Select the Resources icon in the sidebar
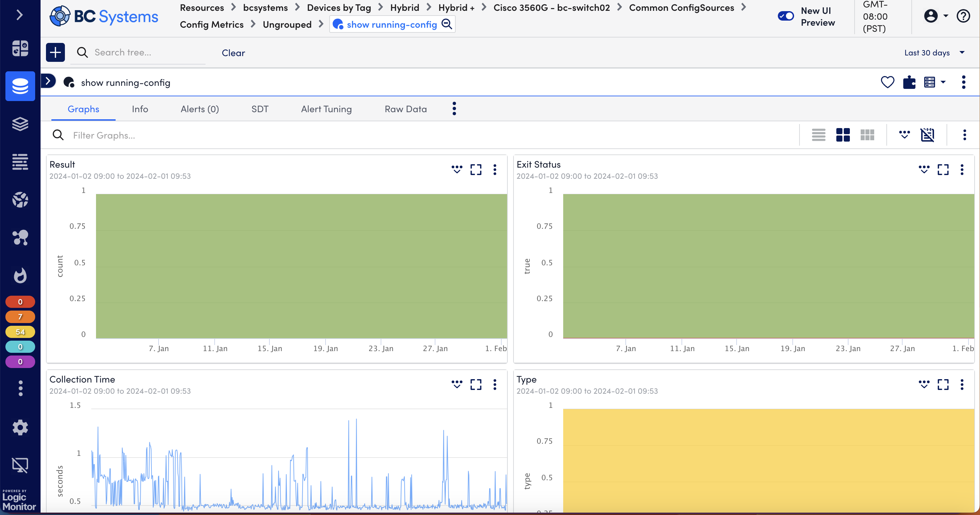The width and height of the screenshot is (980, 515). (x=20, y=86)
